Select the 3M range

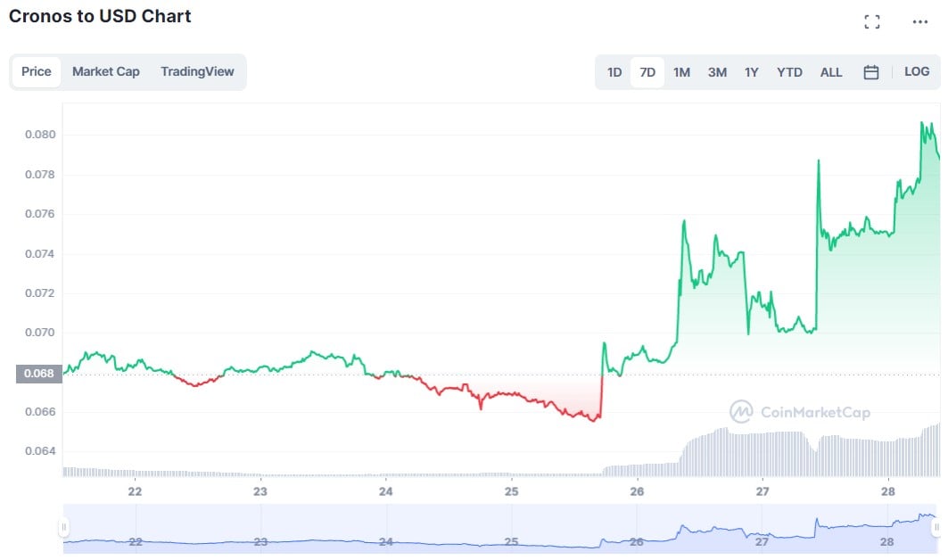coord(717,71)
